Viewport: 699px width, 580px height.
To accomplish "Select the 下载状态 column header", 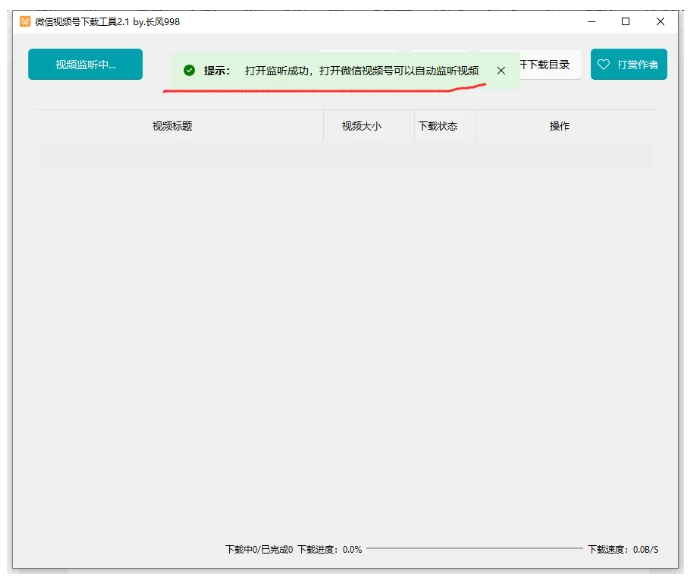I will 437,126.
